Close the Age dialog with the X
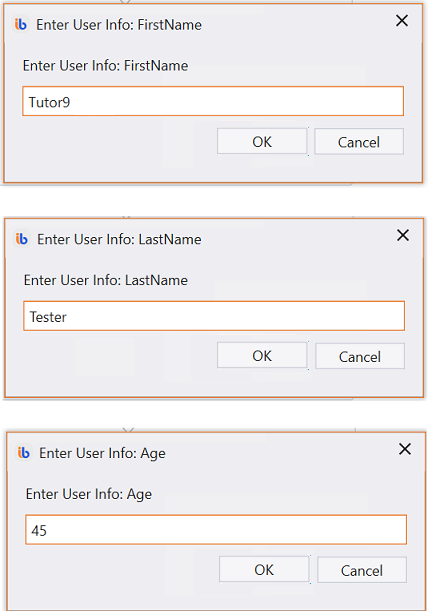Viewport: 432px width, 611px height. 405,449
